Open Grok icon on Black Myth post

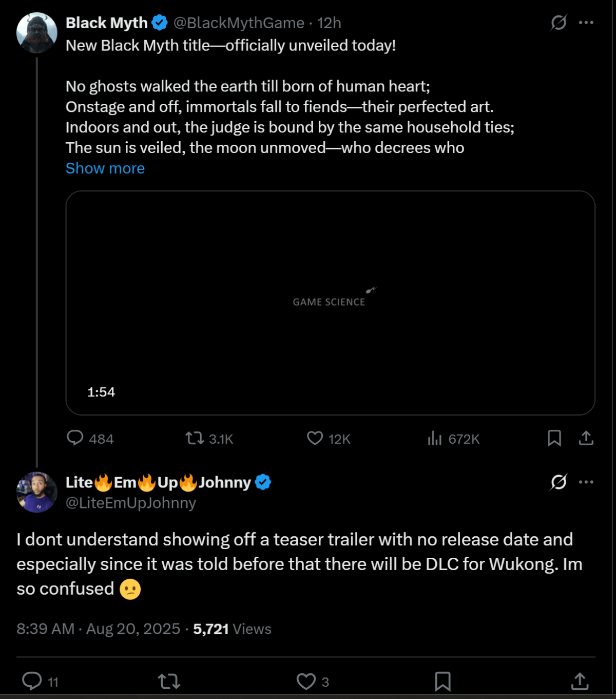pos(559,23)
